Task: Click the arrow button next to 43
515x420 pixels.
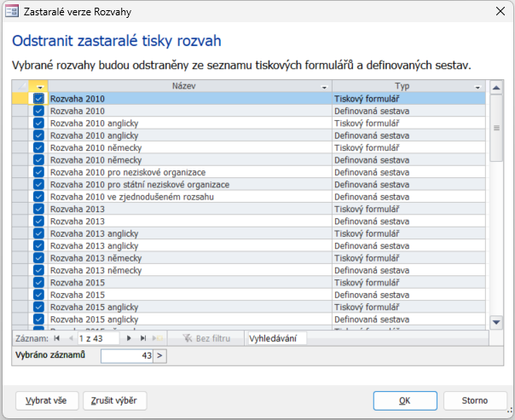Action: [x=159, y=356]
